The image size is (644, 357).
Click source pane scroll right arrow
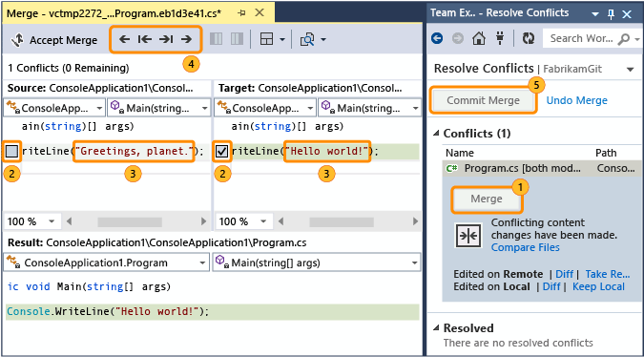click(x=203, y=221)
